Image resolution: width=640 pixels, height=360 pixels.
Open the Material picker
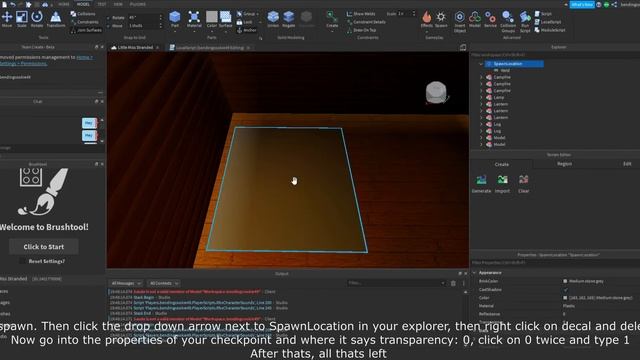pyautogui.click(x=194, y=19)
